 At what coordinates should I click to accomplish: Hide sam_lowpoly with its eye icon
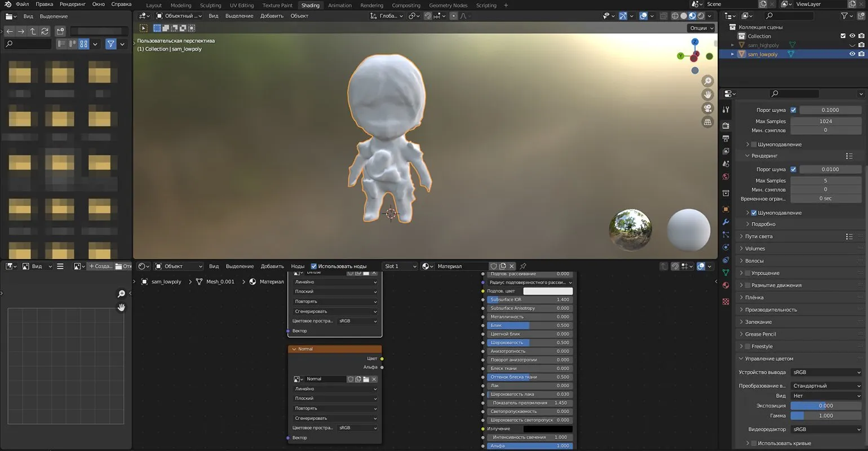[852, 54]
